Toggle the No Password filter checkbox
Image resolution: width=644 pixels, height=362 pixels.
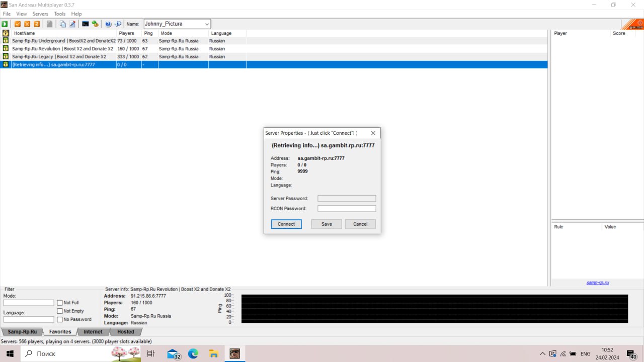60,319
